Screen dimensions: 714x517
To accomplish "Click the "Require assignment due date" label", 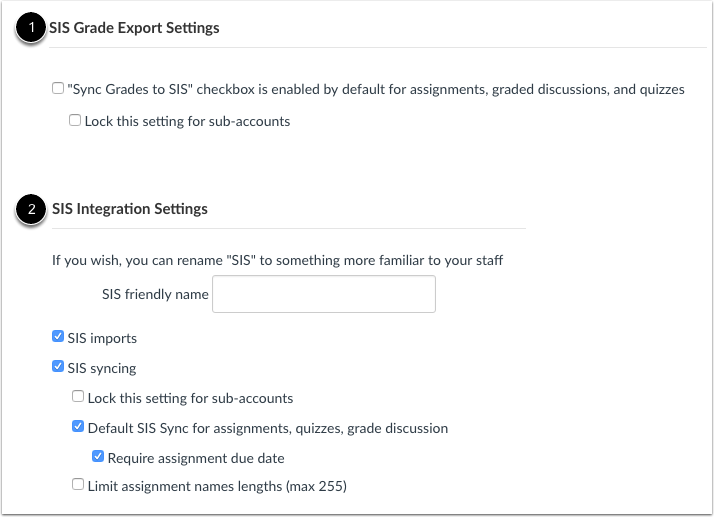I will tap(196, 458).
